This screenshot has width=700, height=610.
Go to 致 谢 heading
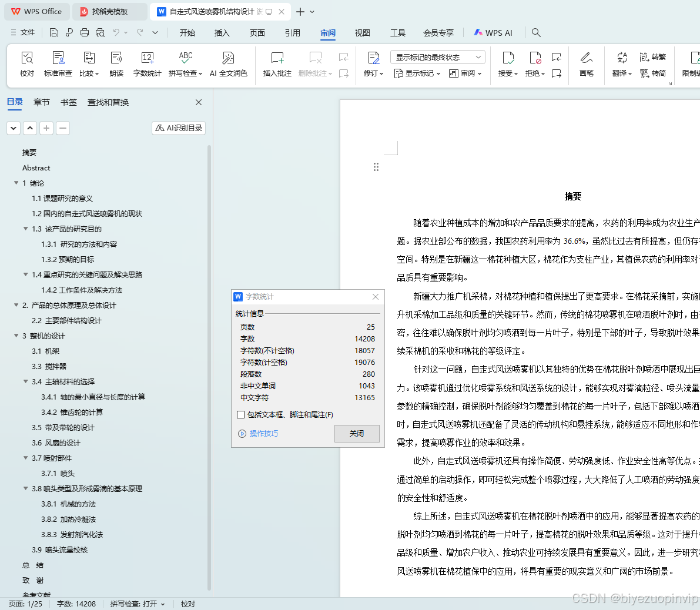click(33, 580)
